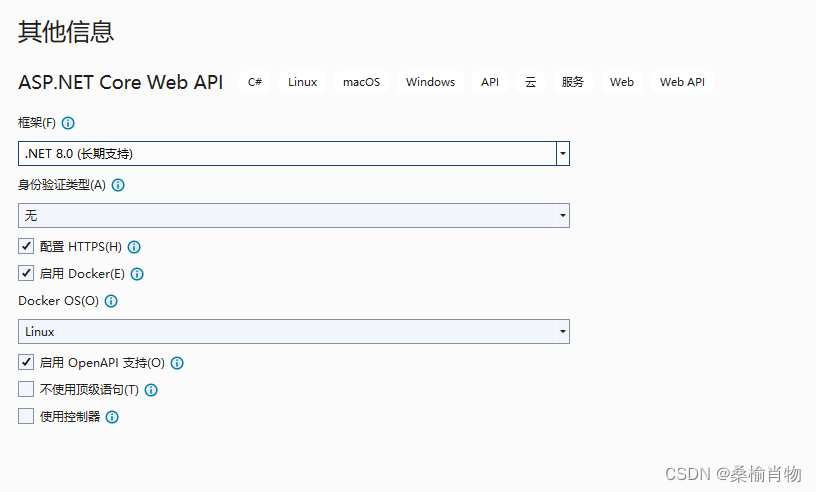Disable the 启用 OpenAPI 支持(O) checkbox
Screen dimensions: 816x492
[x=26, y=362]
